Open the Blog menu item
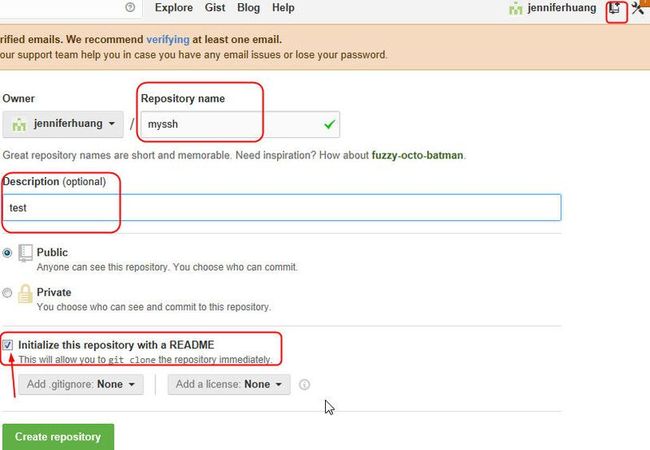Screen dimensions: 650x450 click(248, 8)
